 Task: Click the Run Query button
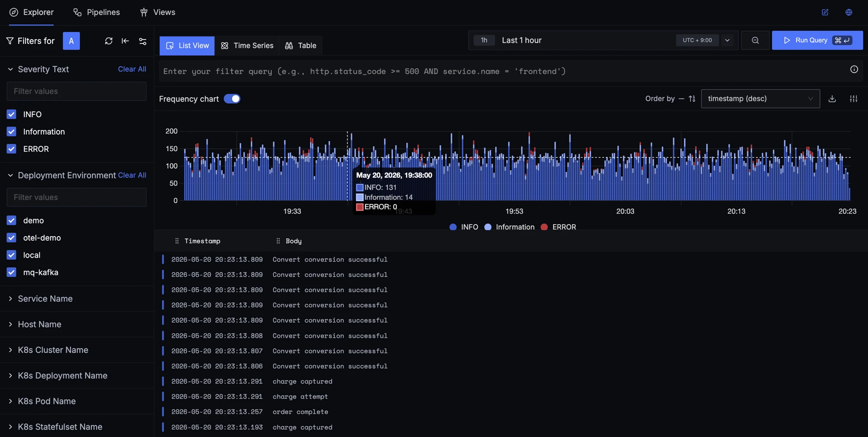coord(817,40)
